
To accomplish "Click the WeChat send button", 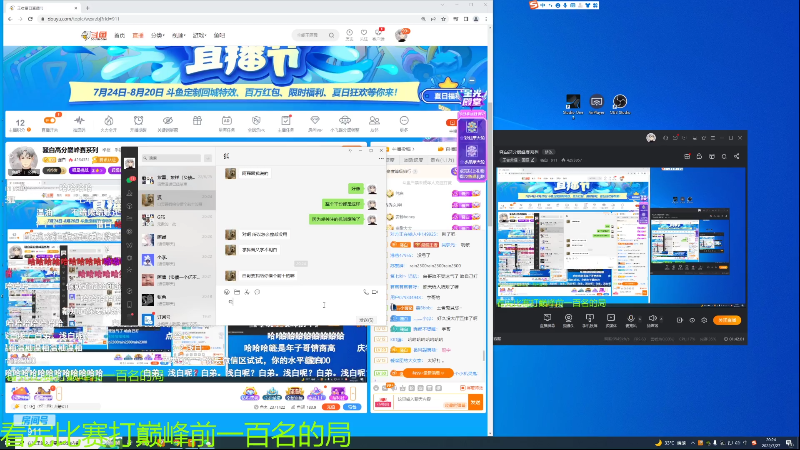I will [366, 320].
